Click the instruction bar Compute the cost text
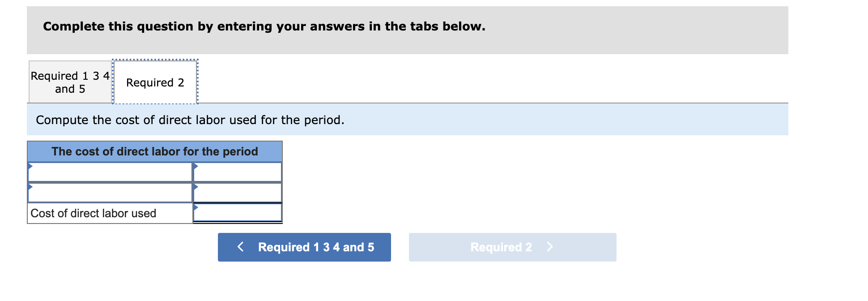Image resolution: width=868 pixels, height=301 pixels. (190, 120)
